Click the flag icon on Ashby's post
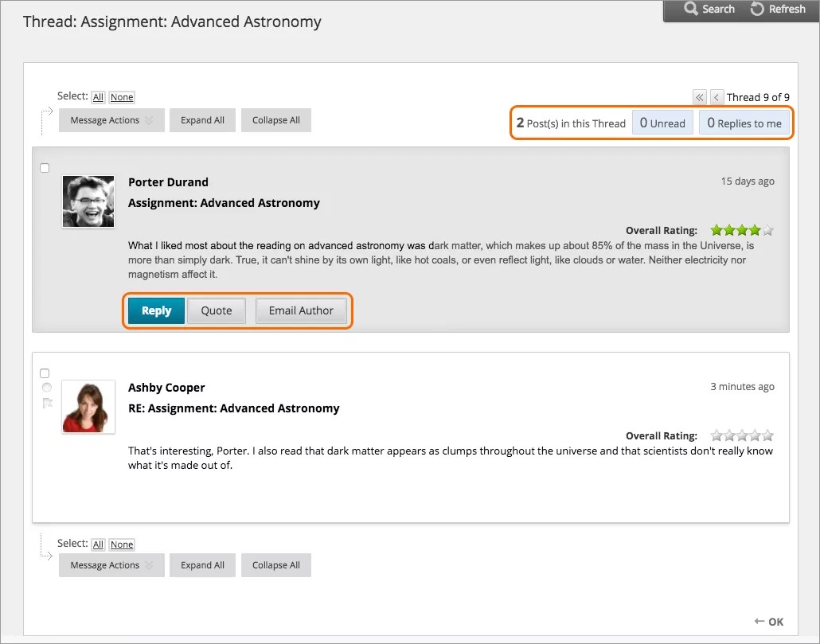 click(x=47, y=404)
